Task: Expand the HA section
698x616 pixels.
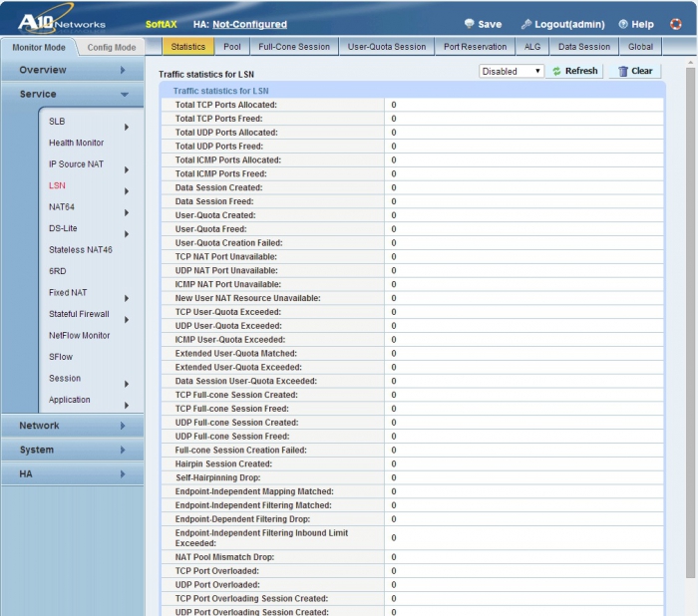Action: [72, 474]
